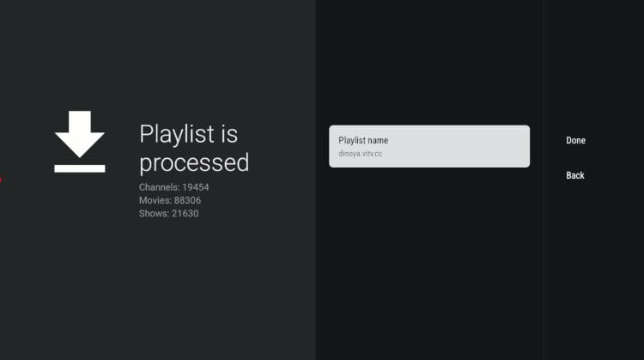Click the white bar beneath the download arrow
Image resolution: width=644 pixels, height=360 pixels.
[80, 168]
